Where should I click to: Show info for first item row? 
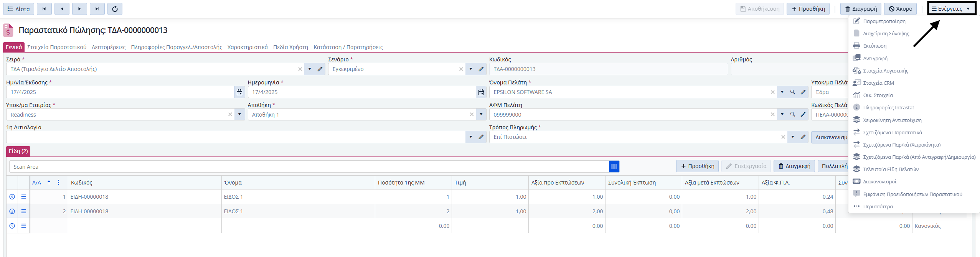pos(12,197)
